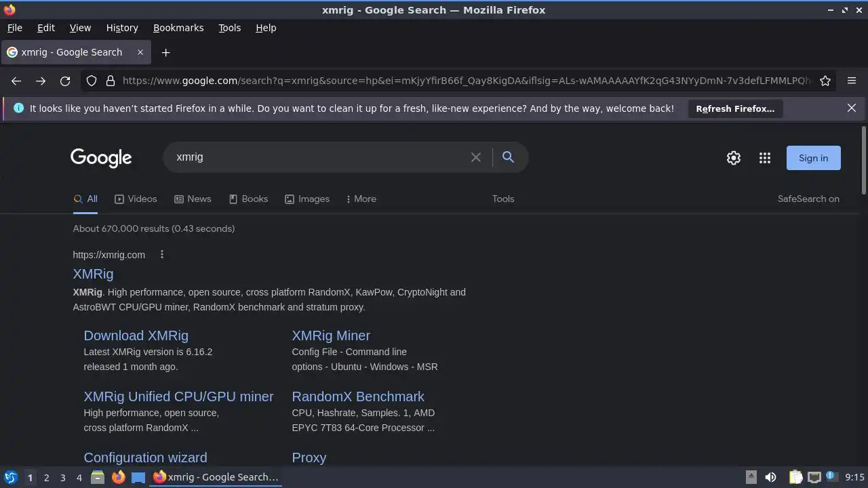Open the removable media tray icon
The height and width of the screenshot is (488, 868).
pos(751,477)
